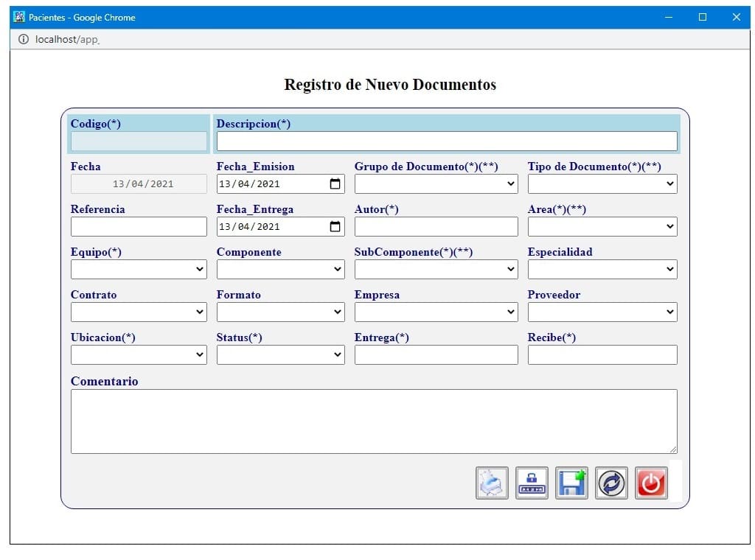The width and height of the screenshot is (755, 560).
Task: Open the Contrato dropdown
Action: [139, 312]
